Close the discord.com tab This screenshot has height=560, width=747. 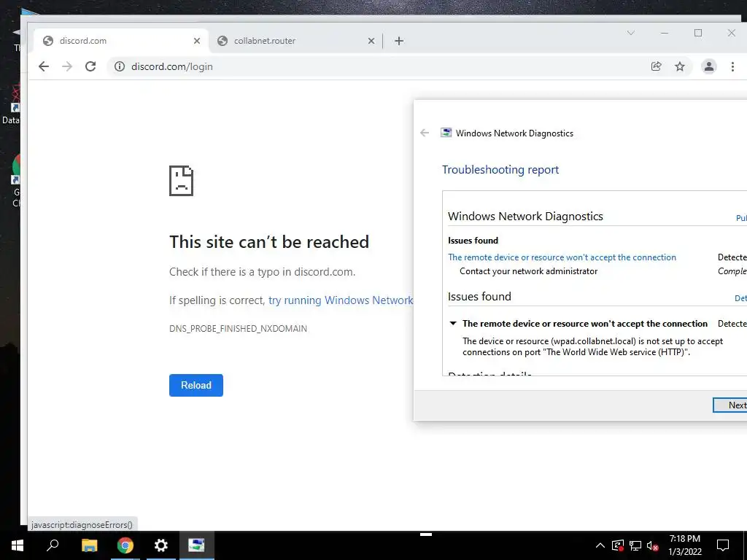pos(197,41)
